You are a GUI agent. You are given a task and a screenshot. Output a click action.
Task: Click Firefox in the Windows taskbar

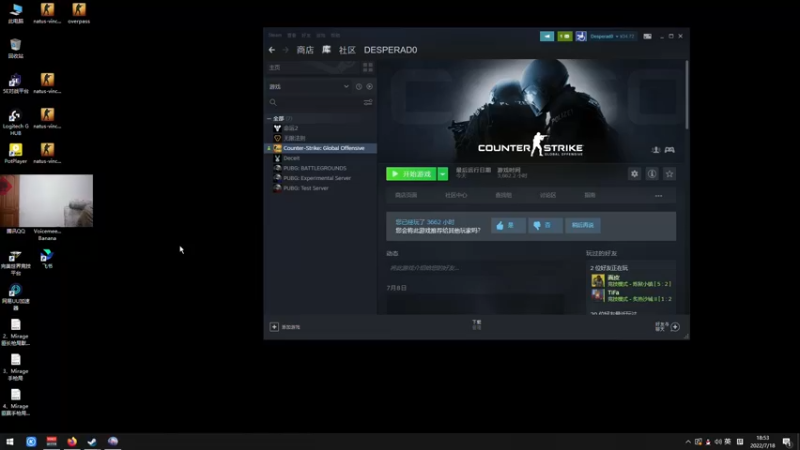(72, 441)
